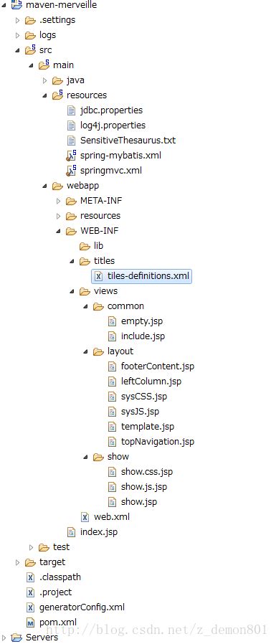Click the spring-mybatis.xml Spring config icon
Viewport: 276px width, 644px height.
(72, 155)
